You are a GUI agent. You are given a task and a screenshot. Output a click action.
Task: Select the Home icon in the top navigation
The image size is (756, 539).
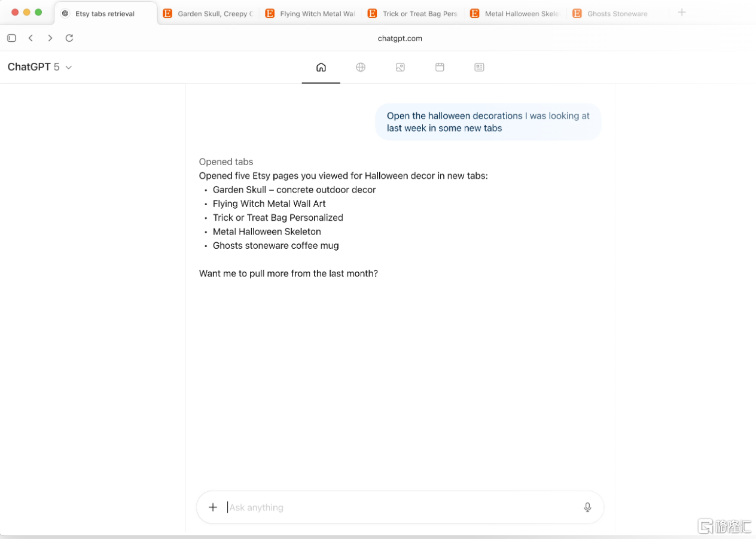coord(321,67)
